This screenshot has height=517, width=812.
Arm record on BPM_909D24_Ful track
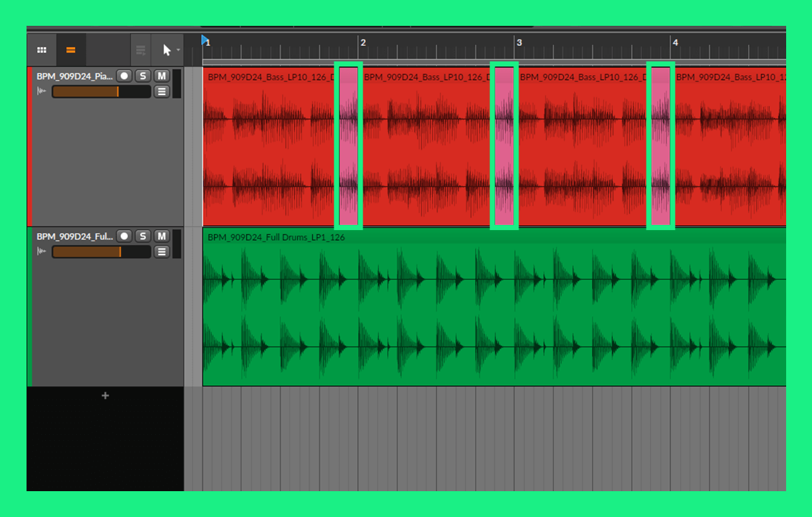[124, 237]
